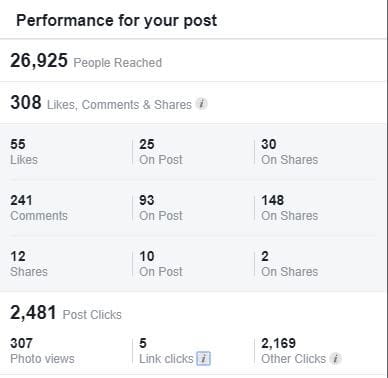Select 93 comments On Post
The height and width of the screenshot is (378, 388).
[x=161, y=208]
